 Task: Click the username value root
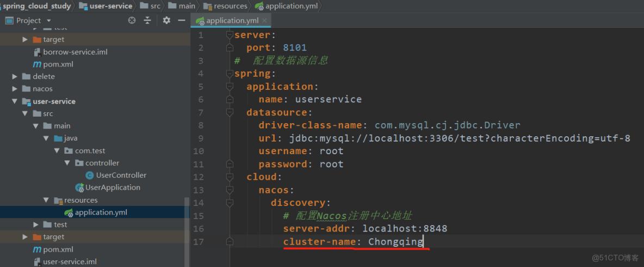point(331,151)
